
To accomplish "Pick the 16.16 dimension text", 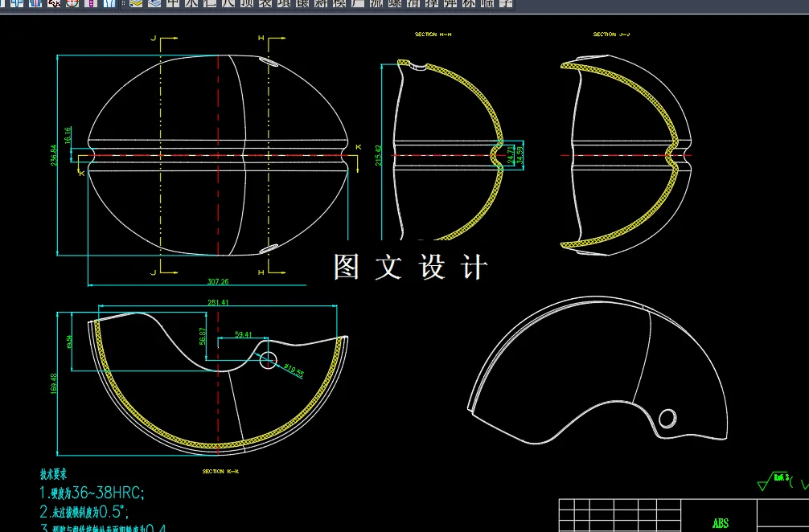I will coord(68,135).
